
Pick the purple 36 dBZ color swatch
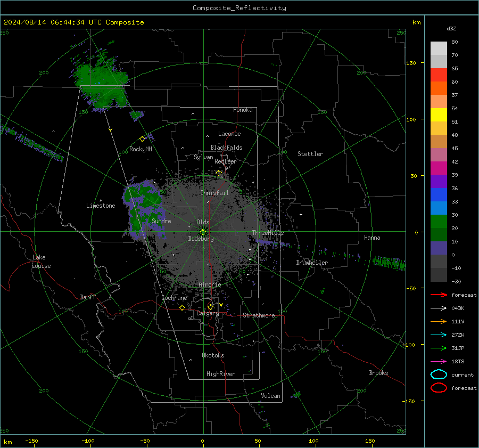click(x=439, y=181)
